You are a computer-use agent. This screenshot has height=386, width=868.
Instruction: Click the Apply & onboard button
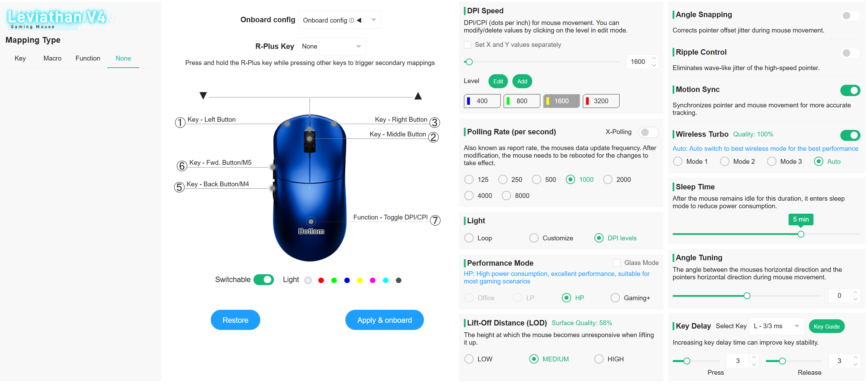[385, 320]
